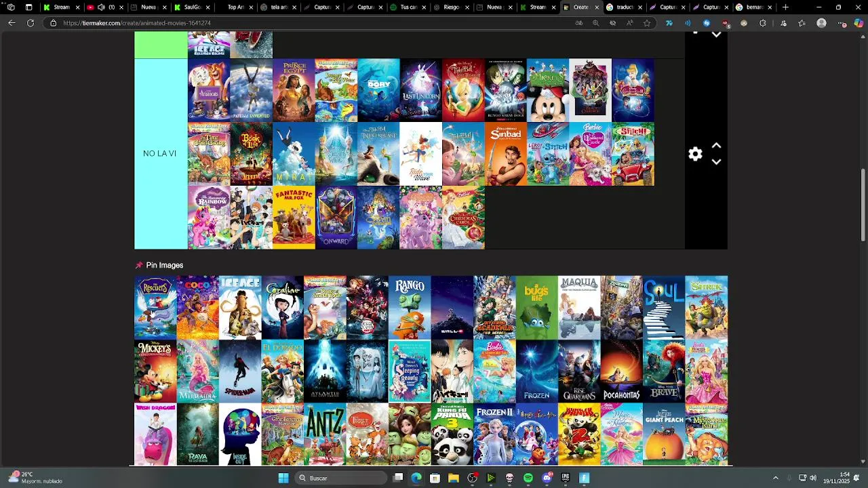Open Task View from taskbar
Viewport: 868px width, 488px height.
[x=398, y=478]
